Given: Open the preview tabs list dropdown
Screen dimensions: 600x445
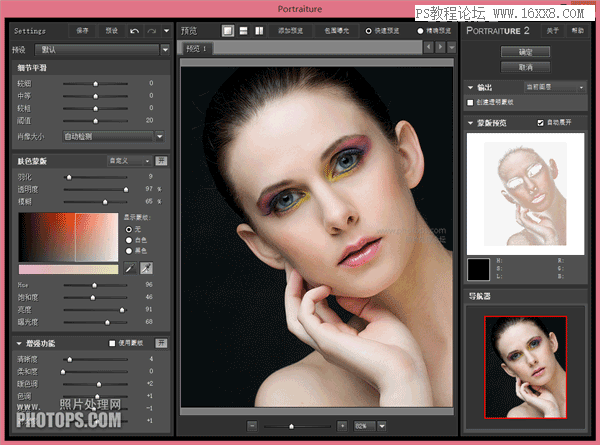Looking at the screenshot, I should (452, 47).
